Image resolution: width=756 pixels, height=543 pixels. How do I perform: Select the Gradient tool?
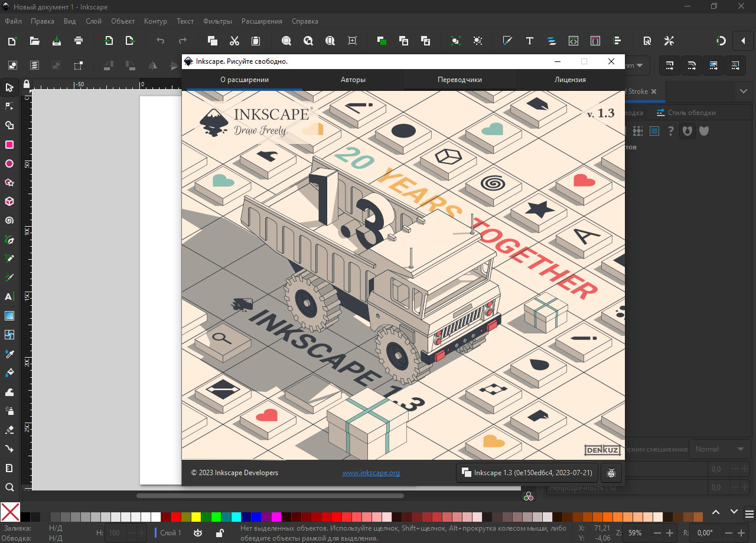[9, 316]
